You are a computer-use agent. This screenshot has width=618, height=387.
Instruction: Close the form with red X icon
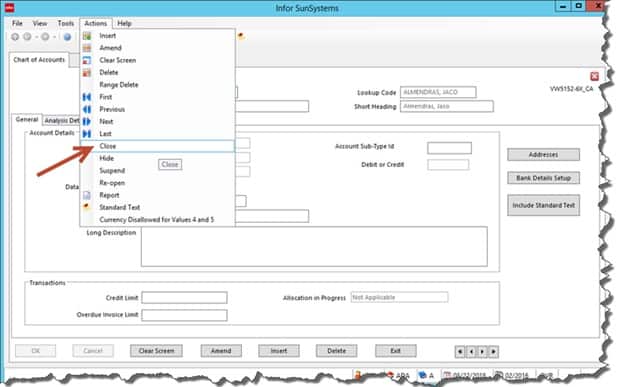click(x=594, y=76)
